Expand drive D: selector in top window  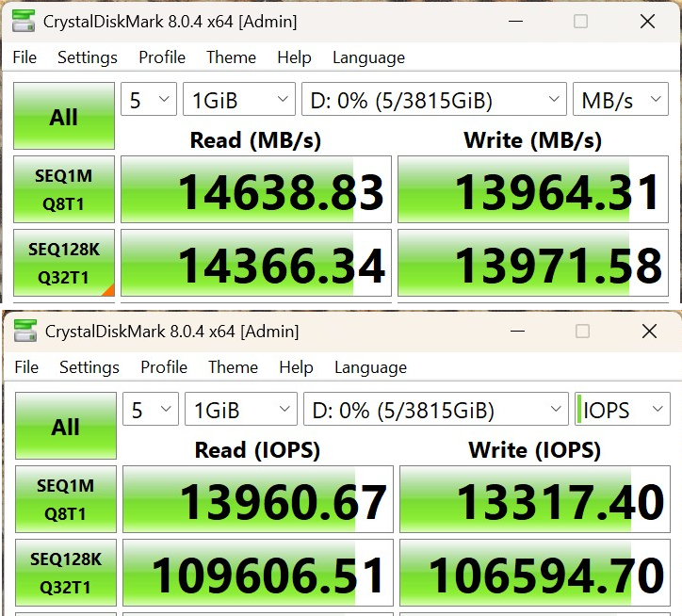pyautogui.click(x=434, y=99)
